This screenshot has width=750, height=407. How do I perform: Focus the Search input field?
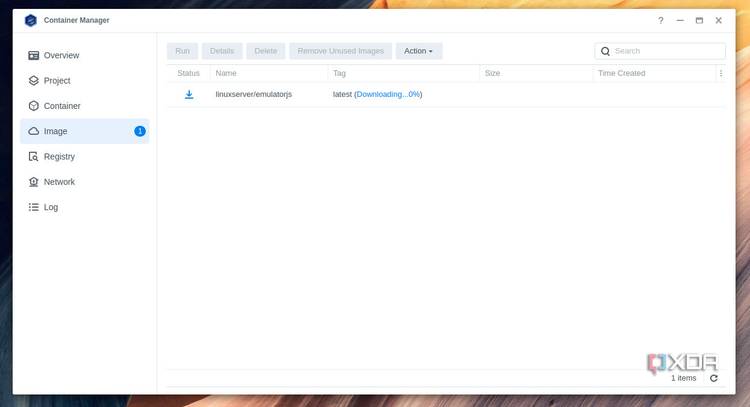point(660,51)
